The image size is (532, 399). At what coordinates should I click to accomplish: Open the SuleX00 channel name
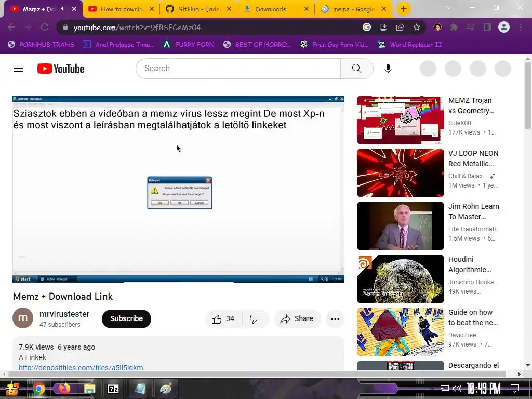coord(459,123)
